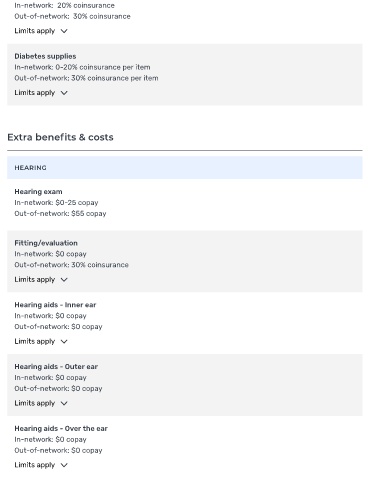Click the Extra benefits & costs heading
This screenshot has width=370, height=480.
point(60,137)
